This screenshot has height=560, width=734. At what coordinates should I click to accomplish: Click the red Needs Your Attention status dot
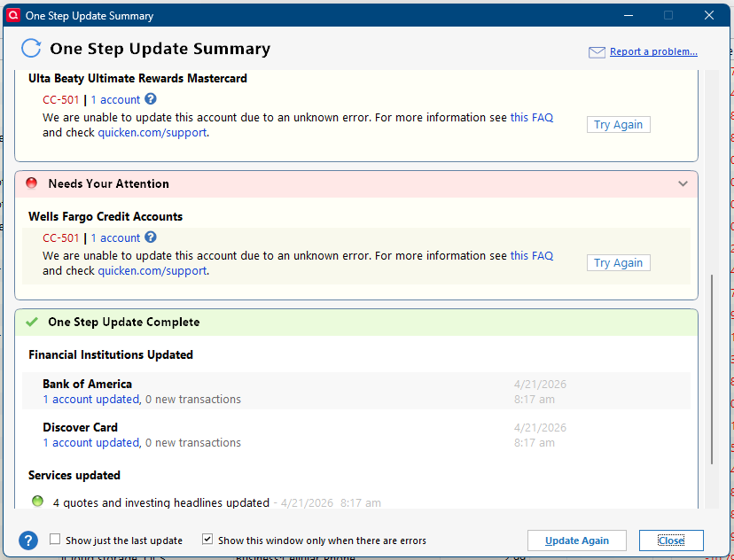(x=31, y=183)
